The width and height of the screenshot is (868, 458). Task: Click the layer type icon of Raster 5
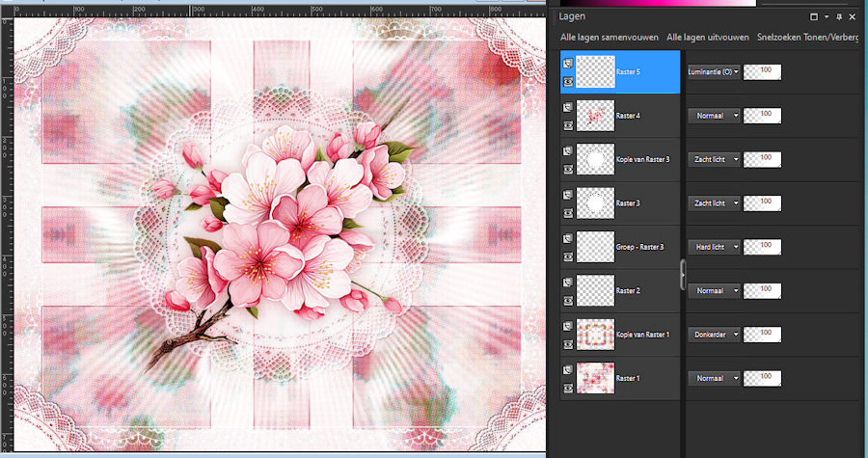point(568,63)
